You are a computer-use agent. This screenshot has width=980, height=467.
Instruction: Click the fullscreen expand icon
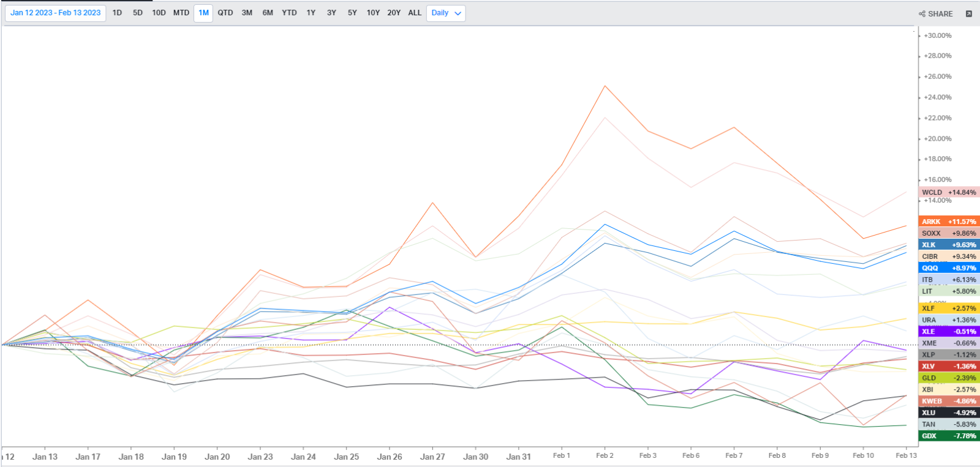(969, 13)
